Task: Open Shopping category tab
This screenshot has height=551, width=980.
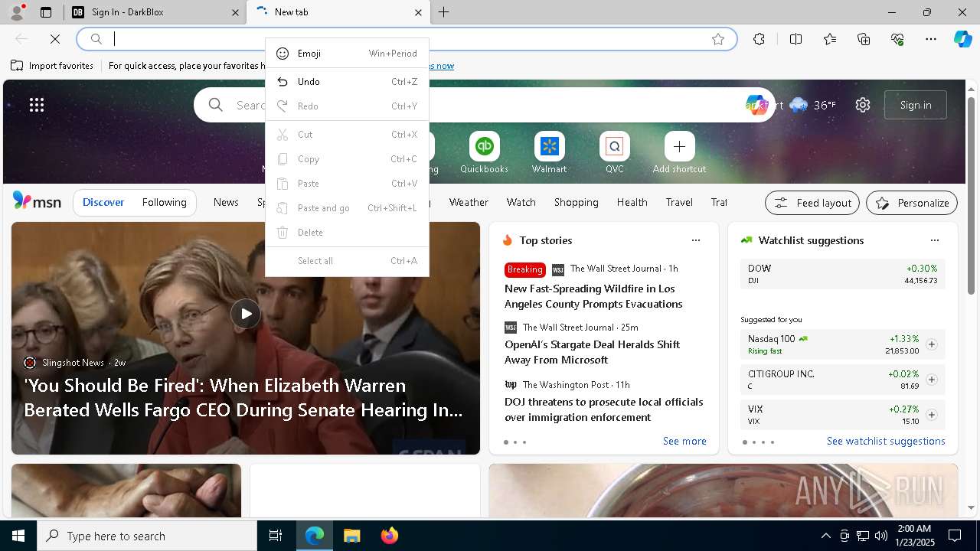Action: click(577, 203)
